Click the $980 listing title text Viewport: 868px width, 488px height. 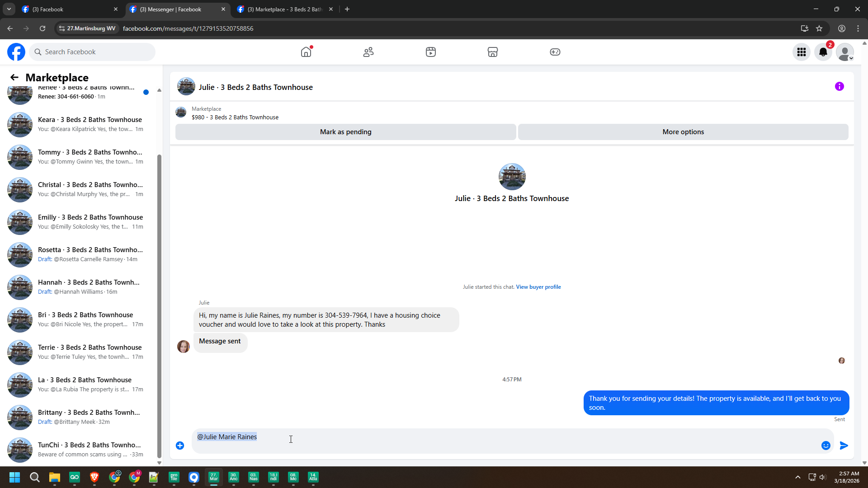pyautogui.click(x=235, y=117)
